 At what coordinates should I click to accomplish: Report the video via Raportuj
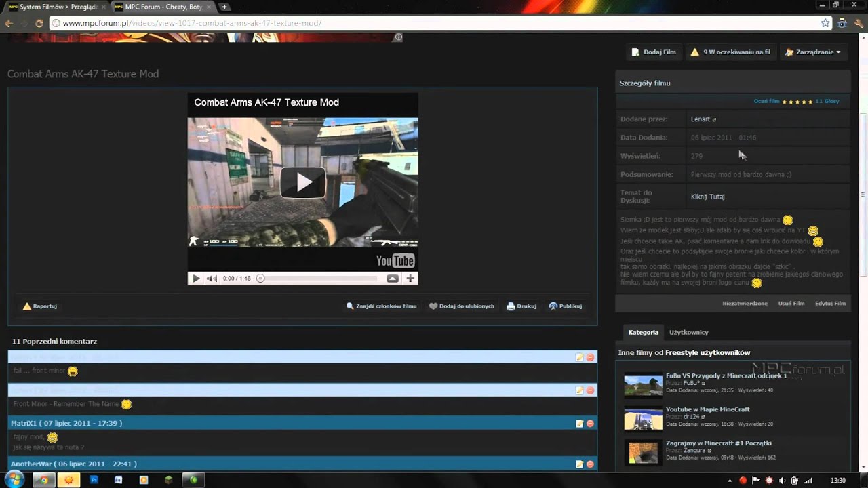[x=40, y=306]
